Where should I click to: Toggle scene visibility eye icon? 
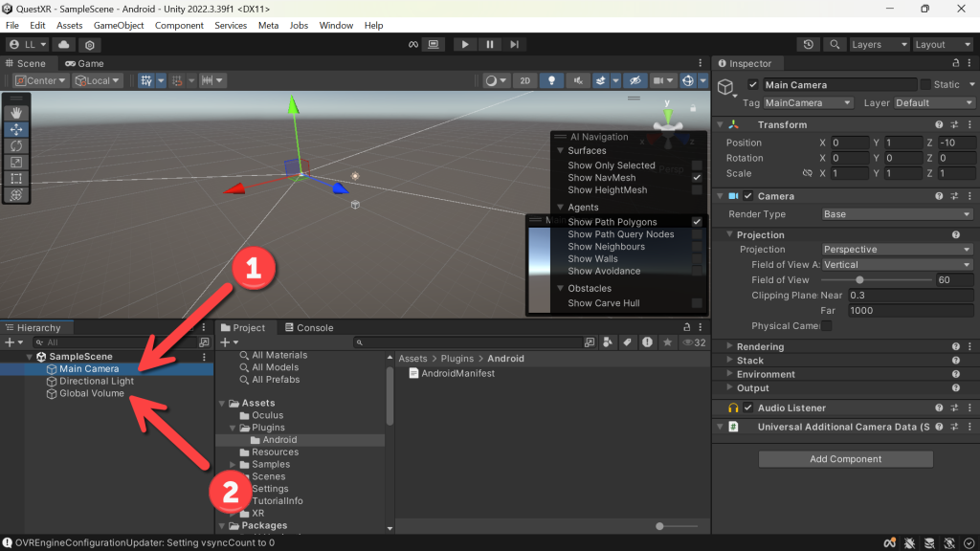[x=635, y=80]
